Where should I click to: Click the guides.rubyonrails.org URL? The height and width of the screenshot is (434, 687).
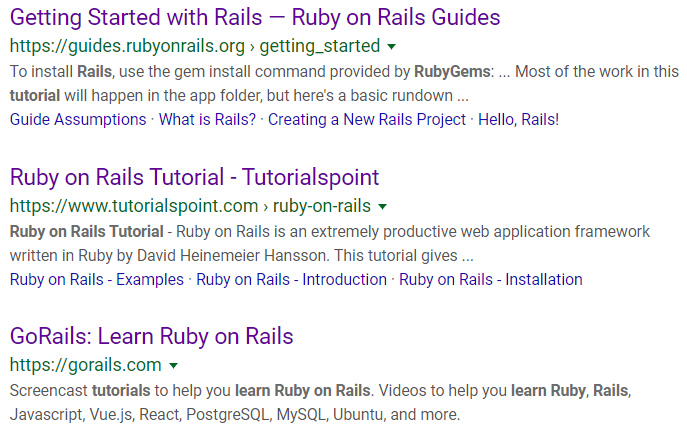[195, 46]
